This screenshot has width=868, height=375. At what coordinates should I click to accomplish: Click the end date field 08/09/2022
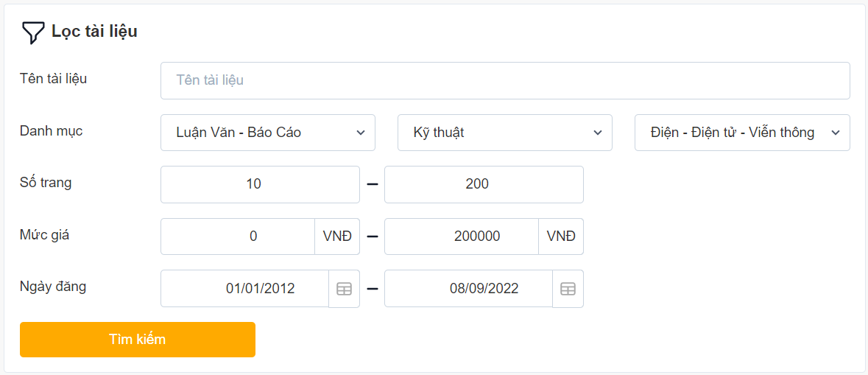469,289
